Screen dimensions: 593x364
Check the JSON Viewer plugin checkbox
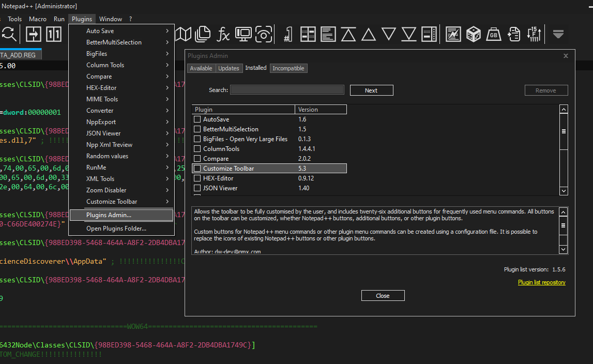(197, 188)
